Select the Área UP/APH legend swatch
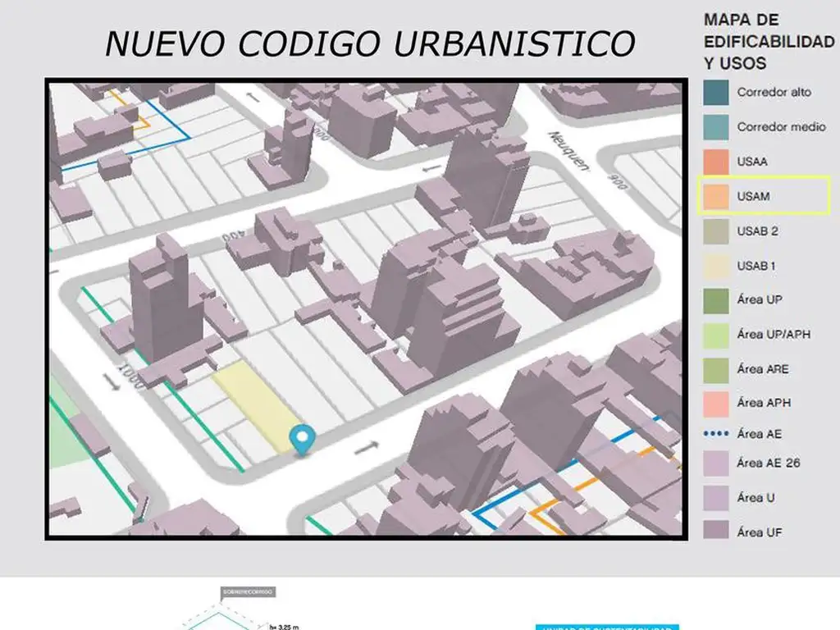 [715, 335]
